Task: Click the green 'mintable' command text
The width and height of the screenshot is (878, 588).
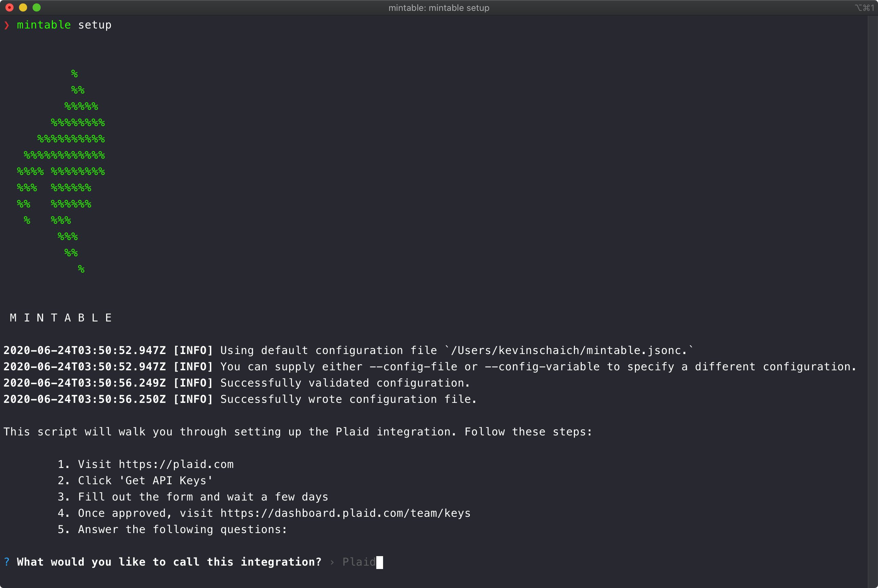Action: 43,25
